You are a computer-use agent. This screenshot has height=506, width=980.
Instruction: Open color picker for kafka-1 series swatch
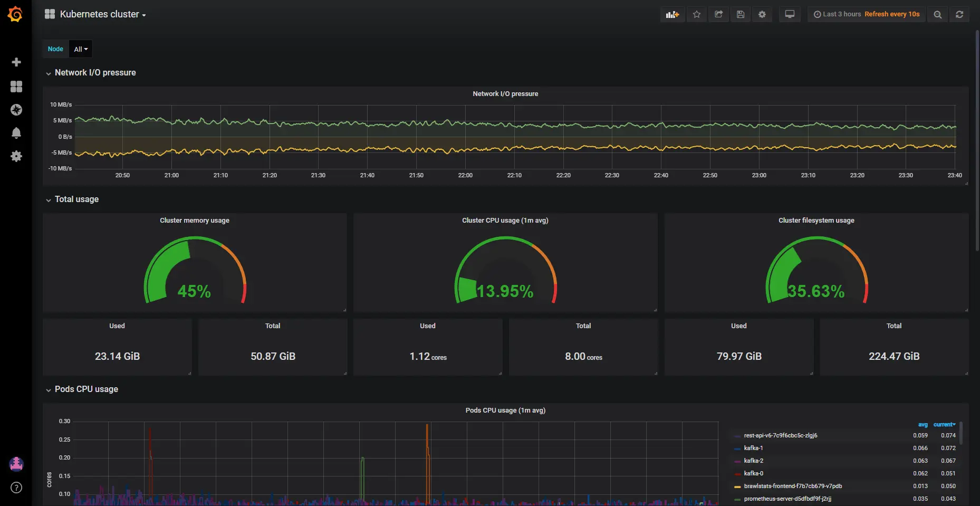[737, 449]
